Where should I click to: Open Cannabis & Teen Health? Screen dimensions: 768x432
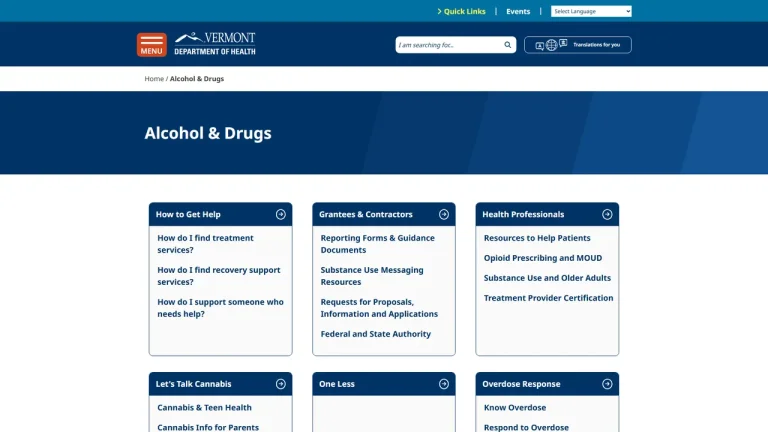(x=204, y=408)
